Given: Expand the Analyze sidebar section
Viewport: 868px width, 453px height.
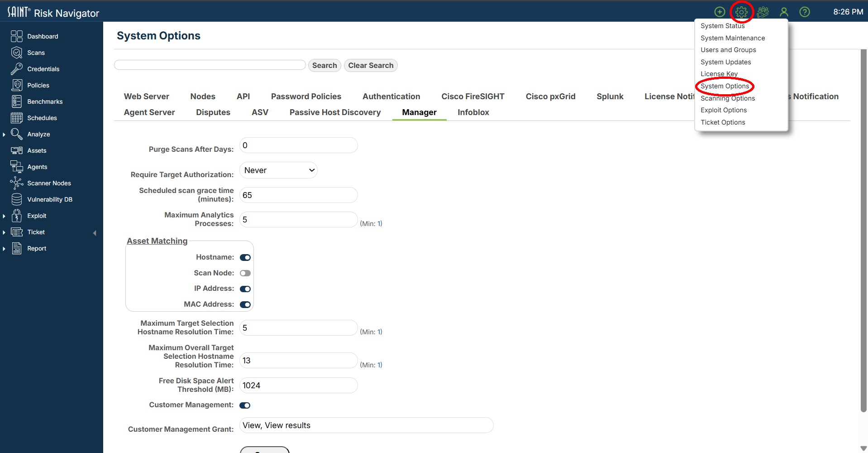Looking at the screenshot, I should click(4, 135).
